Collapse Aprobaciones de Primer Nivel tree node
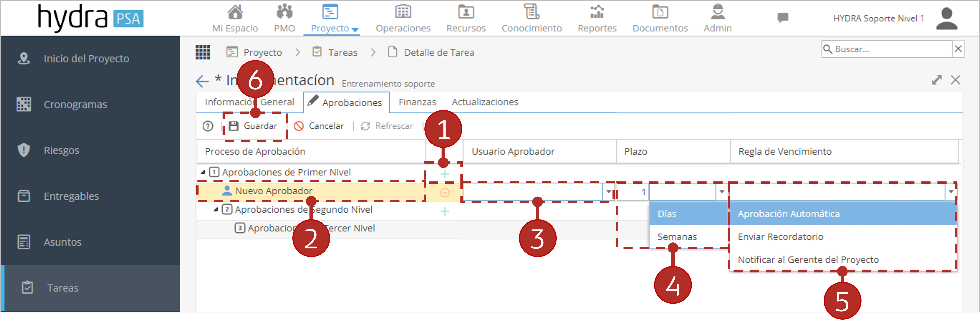980x335 pixels. click(203, 173)
